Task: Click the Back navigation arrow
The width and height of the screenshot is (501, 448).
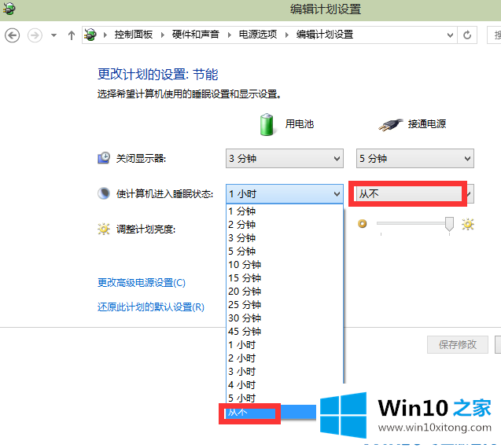Action: tap(12, 35)
